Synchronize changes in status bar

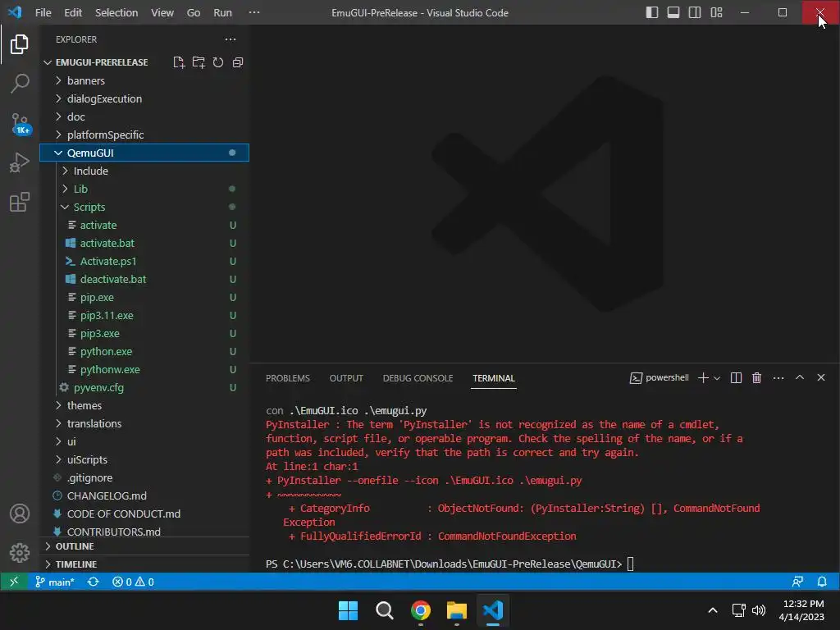[x=94, y=582]
